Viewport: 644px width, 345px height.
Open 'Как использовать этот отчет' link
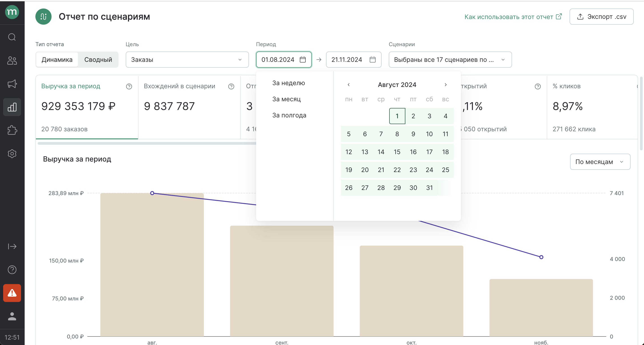513,17
